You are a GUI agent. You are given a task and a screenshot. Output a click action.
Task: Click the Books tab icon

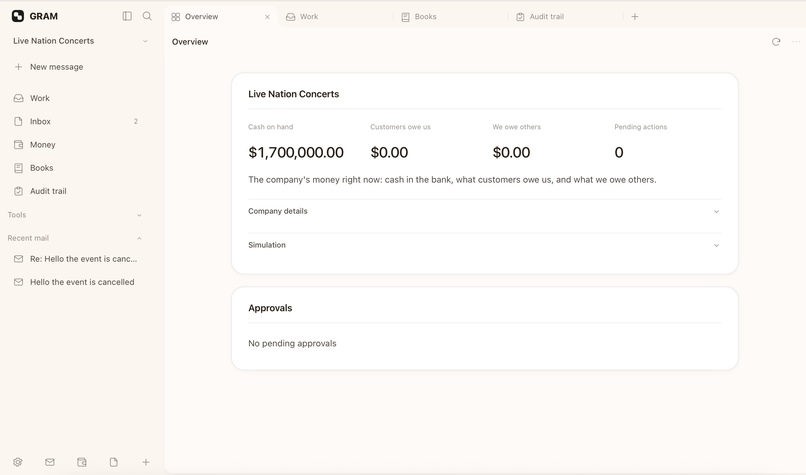click(x=405, y=17)
